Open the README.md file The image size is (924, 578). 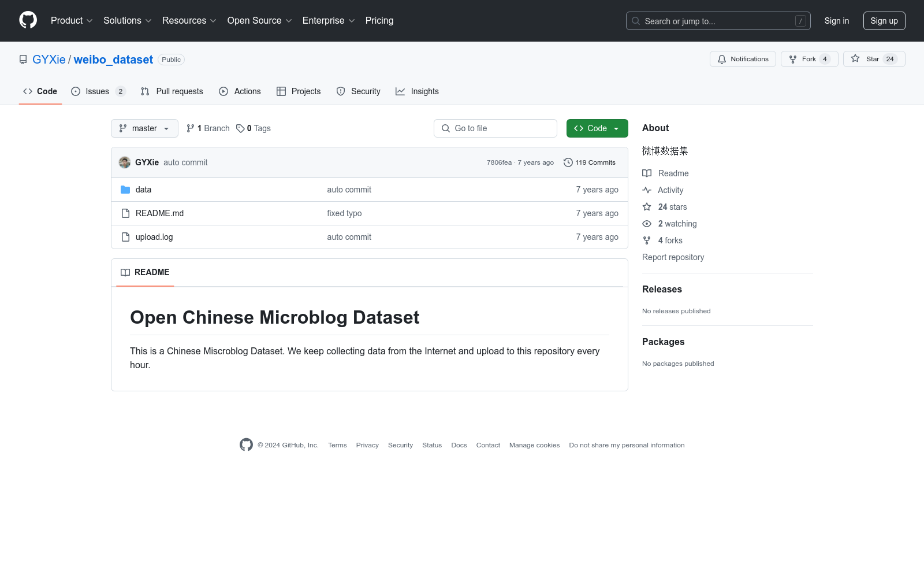click(x=159, y=213)
